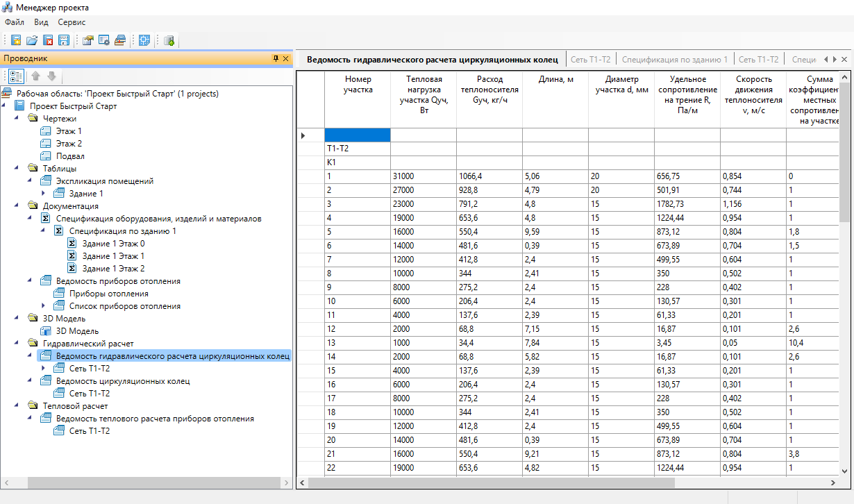The image size is (854, 504).
Task: Collapse the Ведомость циркуляционных колец node
Action: tap(31, 381)
